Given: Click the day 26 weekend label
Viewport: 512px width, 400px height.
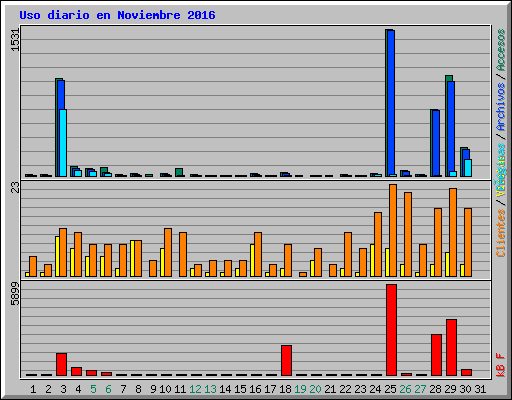Looking at the screenshot, I should pos(405,389).
